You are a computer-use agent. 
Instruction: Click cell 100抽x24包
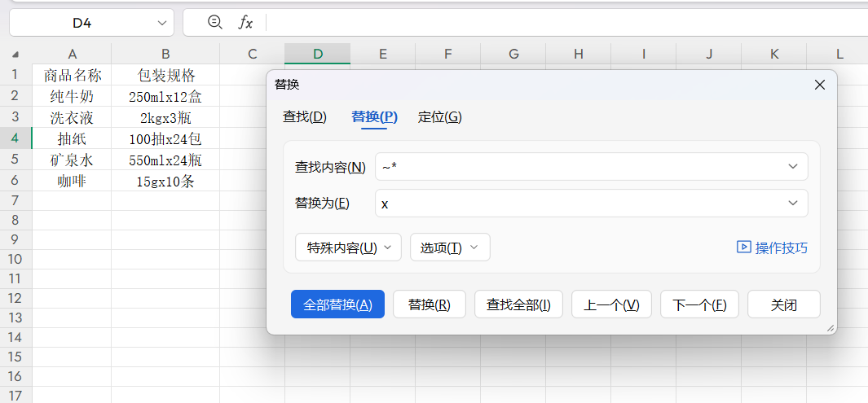click(x=165, y=138)
